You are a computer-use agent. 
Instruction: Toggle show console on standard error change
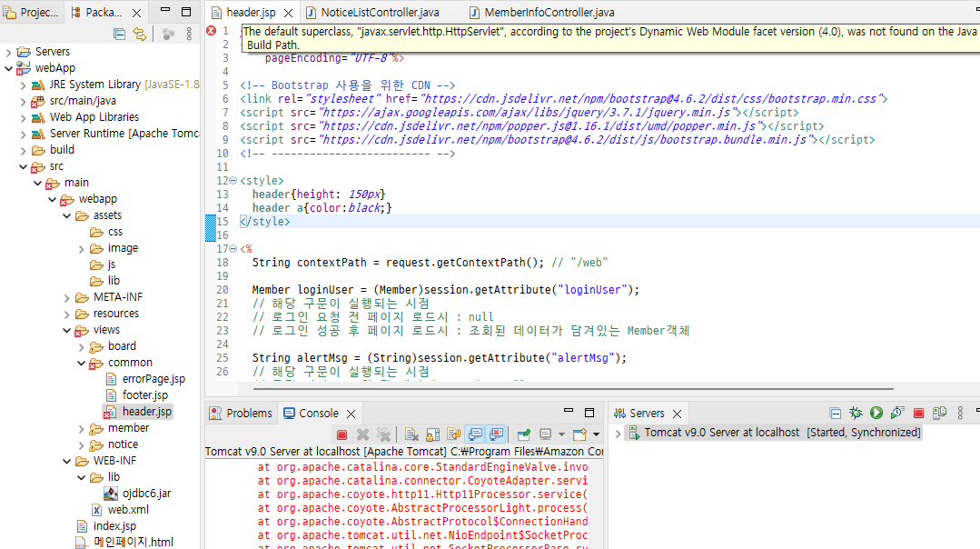tap(497, 434)
